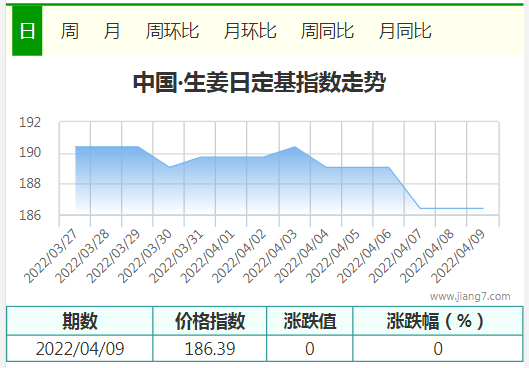Open the 周同比 tab
Screen dimensions: 529x368
point(327,31)
